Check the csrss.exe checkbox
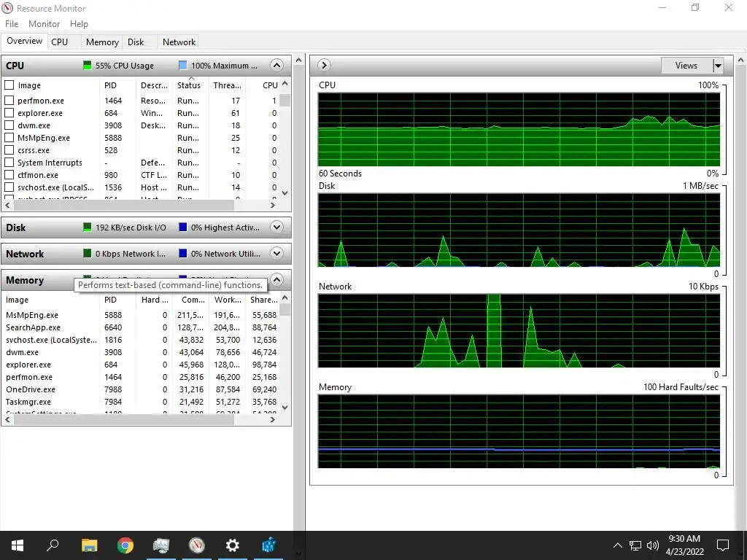The image size is (747, 560). [9, 150]
